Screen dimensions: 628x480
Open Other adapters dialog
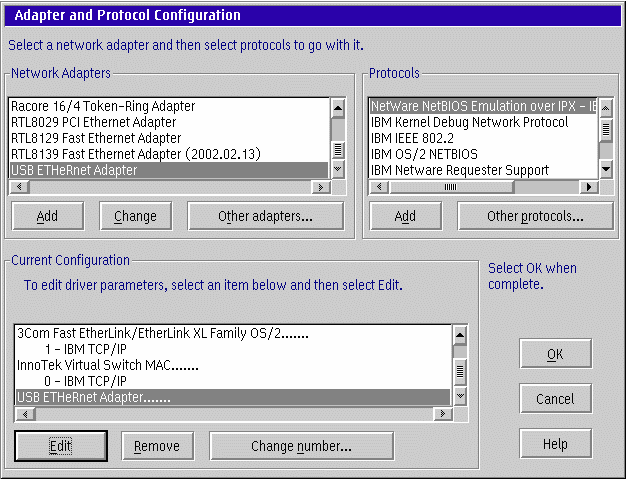(x=265, y=216)
